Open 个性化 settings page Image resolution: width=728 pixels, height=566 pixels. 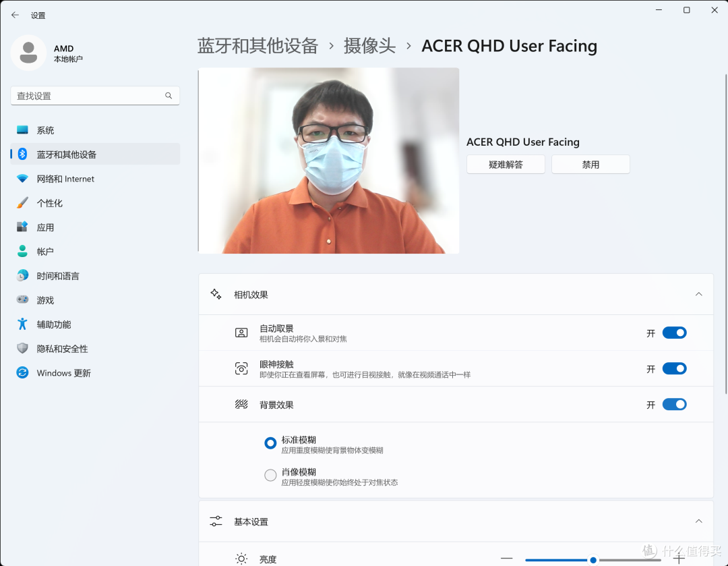(95, 202)
